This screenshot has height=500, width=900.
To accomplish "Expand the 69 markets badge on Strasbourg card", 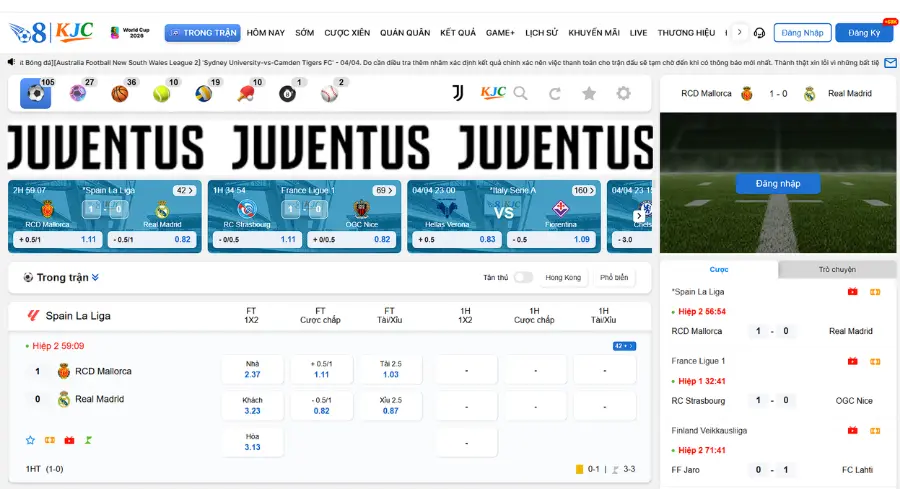I will pyautogui.click(x=384, y=191).
